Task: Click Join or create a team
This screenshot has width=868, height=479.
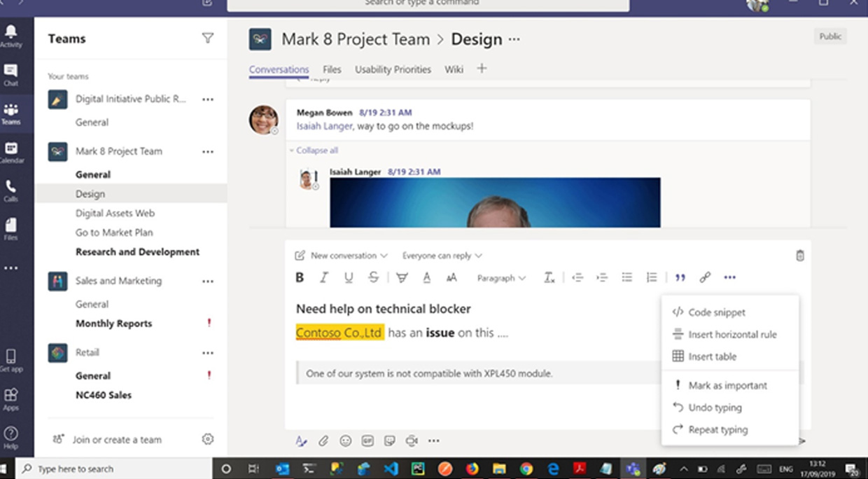Action: point(116,440)
